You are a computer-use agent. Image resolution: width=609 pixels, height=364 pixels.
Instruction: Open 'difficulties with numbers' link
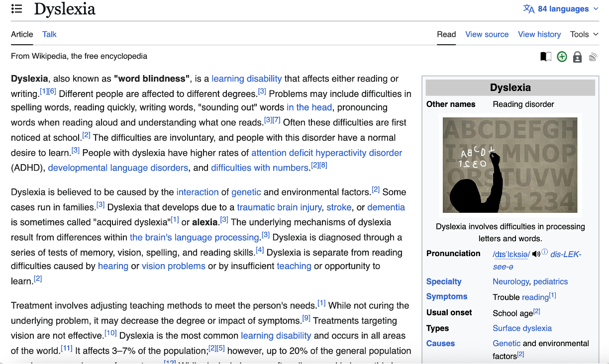(260, 168)
